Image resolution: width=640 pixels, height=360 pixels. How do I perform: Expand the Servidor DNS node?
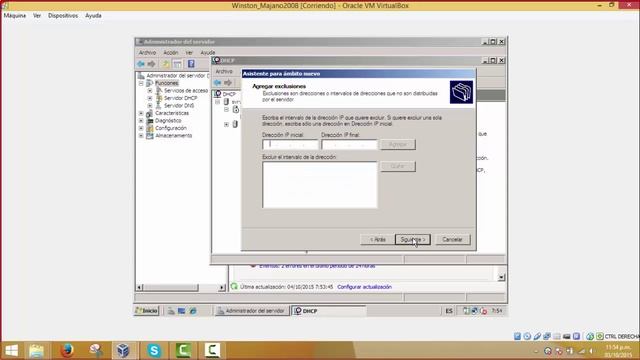click(150, 105)
